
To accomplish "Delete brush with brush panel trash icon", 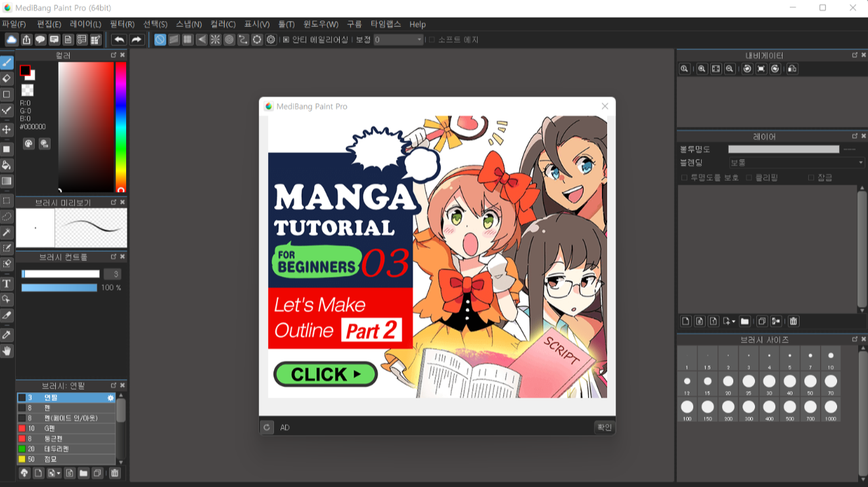I will point(114,473).
